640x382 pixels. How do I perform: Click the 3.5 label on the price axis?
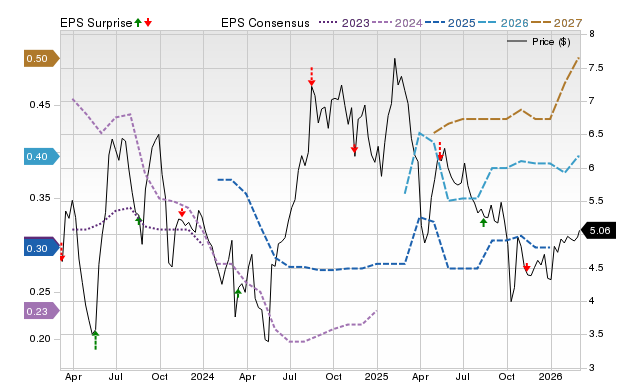tap(596, 334)
